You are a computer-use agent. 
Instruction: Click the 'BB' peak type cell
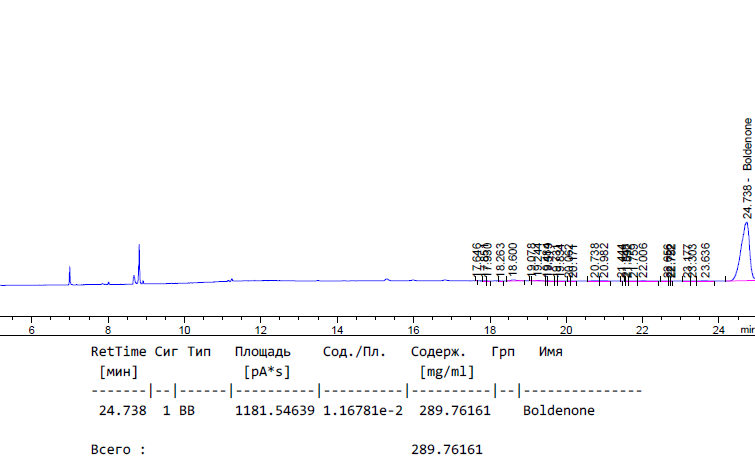(187, 411)
